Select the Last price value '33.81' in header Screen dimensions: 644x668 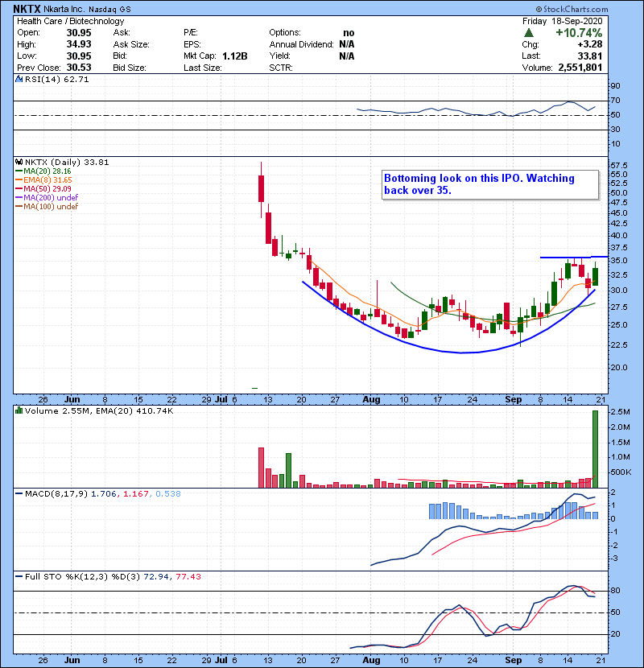click(590, 56)
